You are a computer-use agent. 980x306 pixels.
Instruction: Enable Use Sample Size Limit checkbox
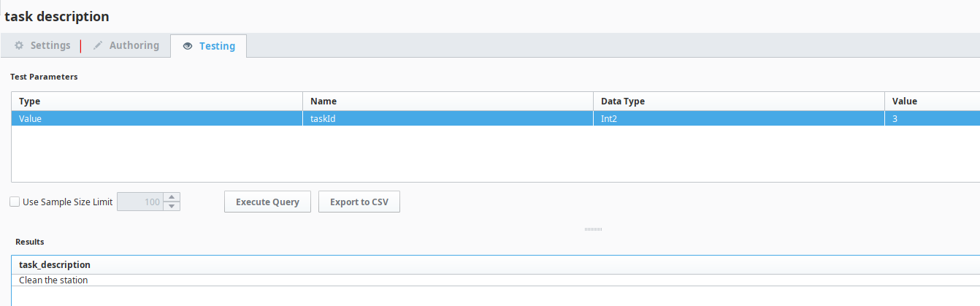click(x=15, y=202)
